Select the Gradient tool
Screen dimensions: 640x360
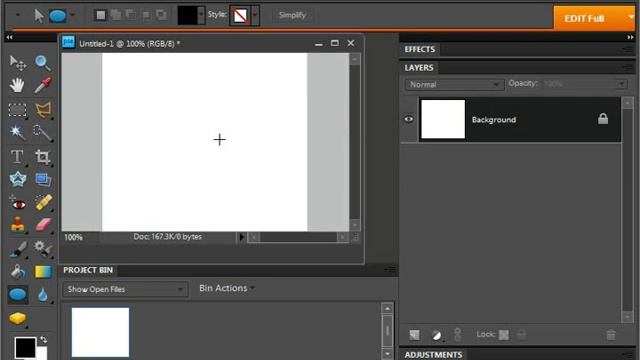(x=43, y=272)
